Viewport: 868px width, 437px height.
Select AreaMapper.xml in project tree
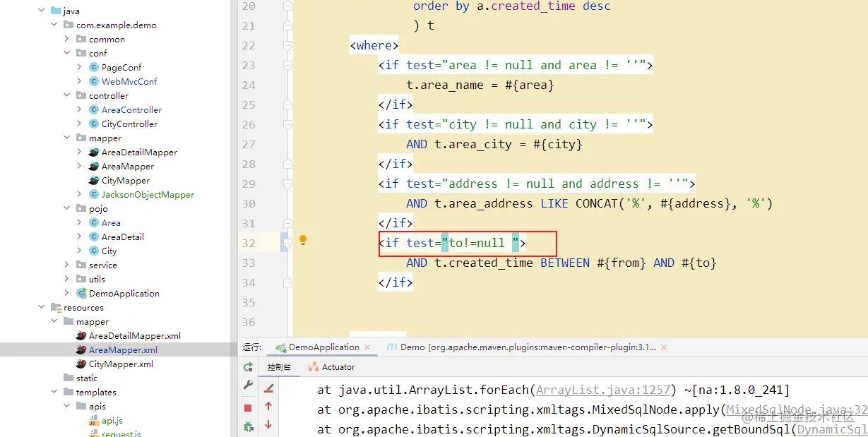pyautogui.click(x=123, y=350)
